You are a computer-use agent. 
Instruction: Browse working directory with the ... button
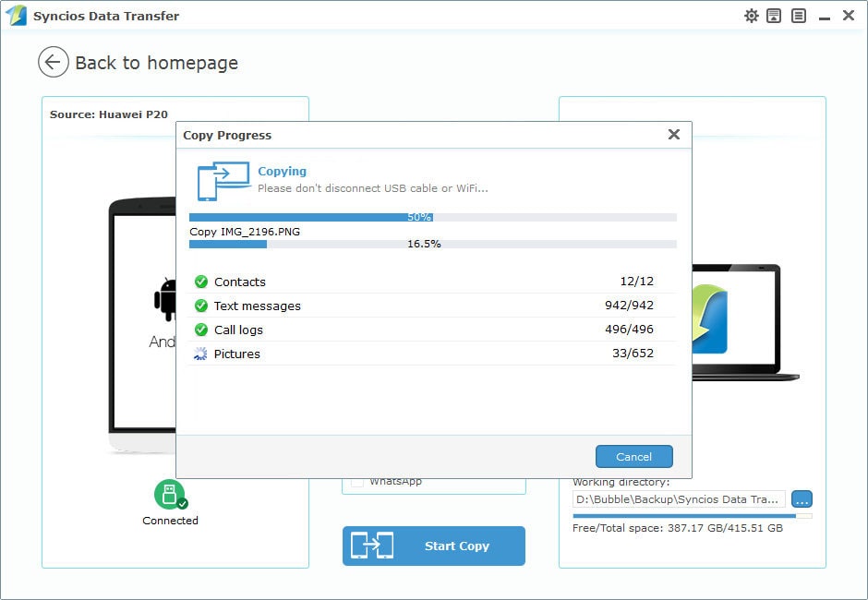802,499
